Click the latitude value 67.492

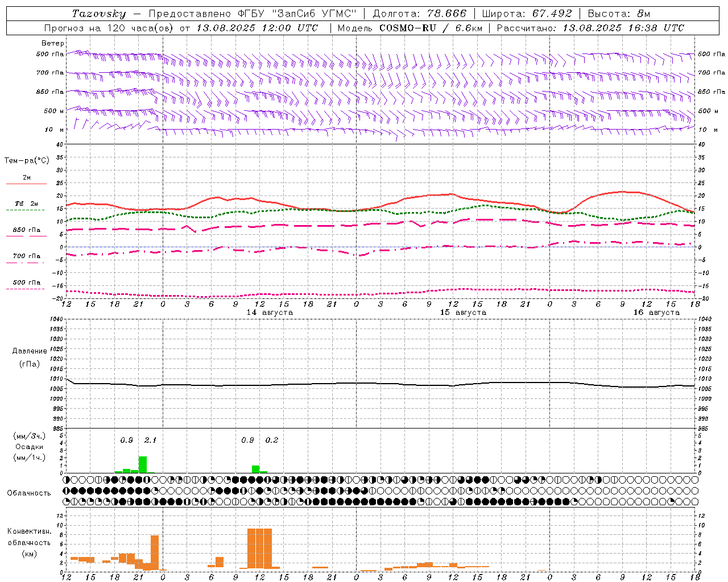coord(552,14)
